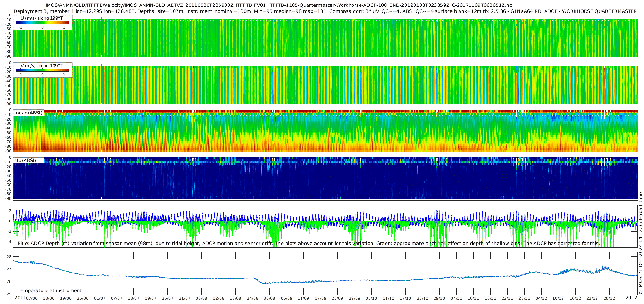This screenshot has height=304, width=644.
Task: Click the V velocity colorbar
Action: [42, 70]
